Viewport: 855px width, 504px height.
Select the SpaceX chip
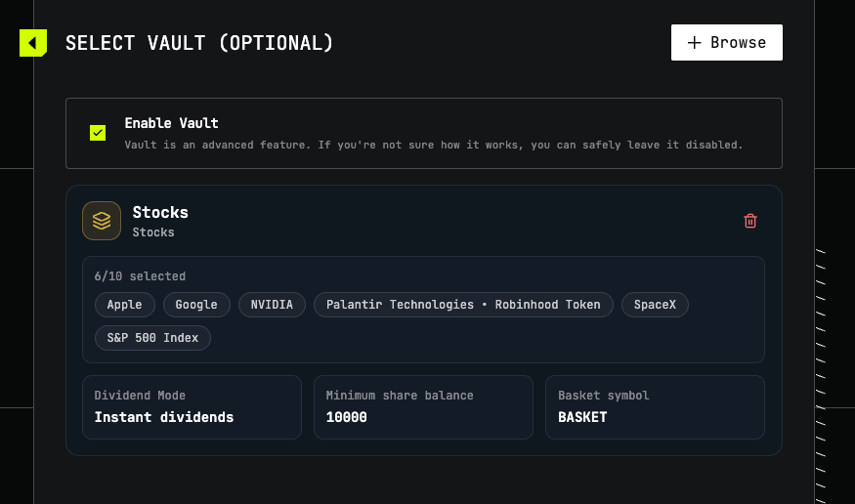pyautogui.click(x=655, y=305)
